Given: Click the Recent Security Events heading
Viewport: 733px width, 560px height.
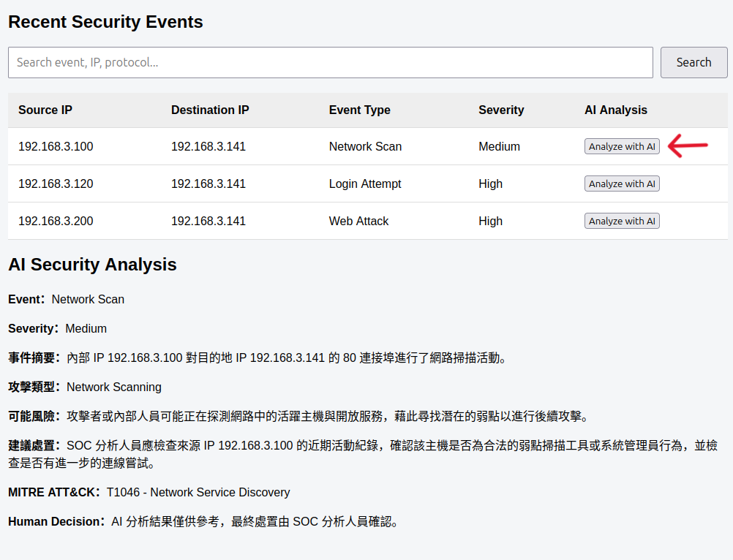Looking at the screenshot, I should pos(105,22).
